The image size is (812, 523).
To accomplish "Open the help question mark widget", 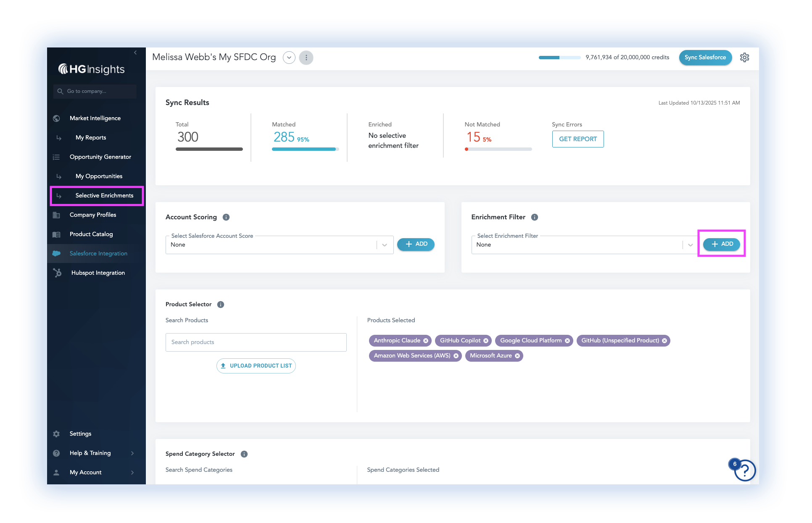I will (745, 470).
